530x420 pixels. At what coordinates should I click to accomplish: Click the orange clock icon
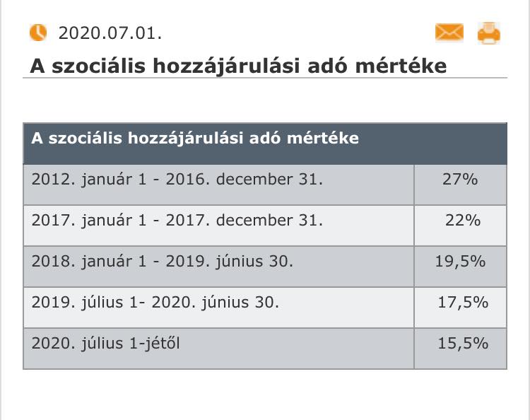click(38, 33)
